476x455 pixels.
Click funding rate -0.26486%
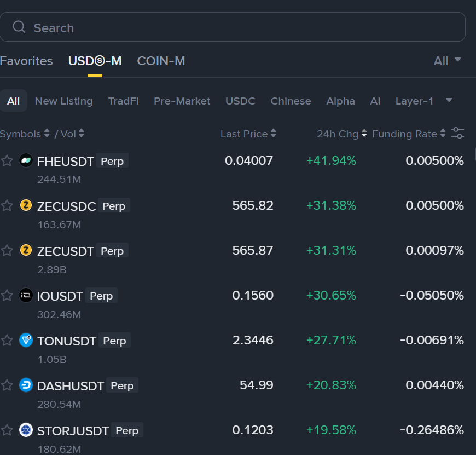[432, 430]
